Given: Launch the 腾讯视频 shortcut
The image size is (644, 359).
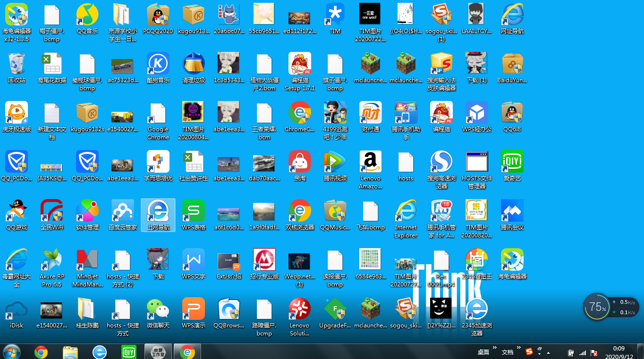Looking at the screenshot, I should tap(335, 166).
